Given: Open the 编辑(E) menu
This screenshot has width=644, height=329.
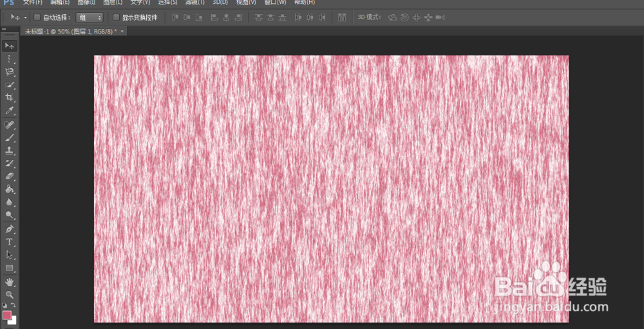Looking at the screenshot, I should point(60,3).
